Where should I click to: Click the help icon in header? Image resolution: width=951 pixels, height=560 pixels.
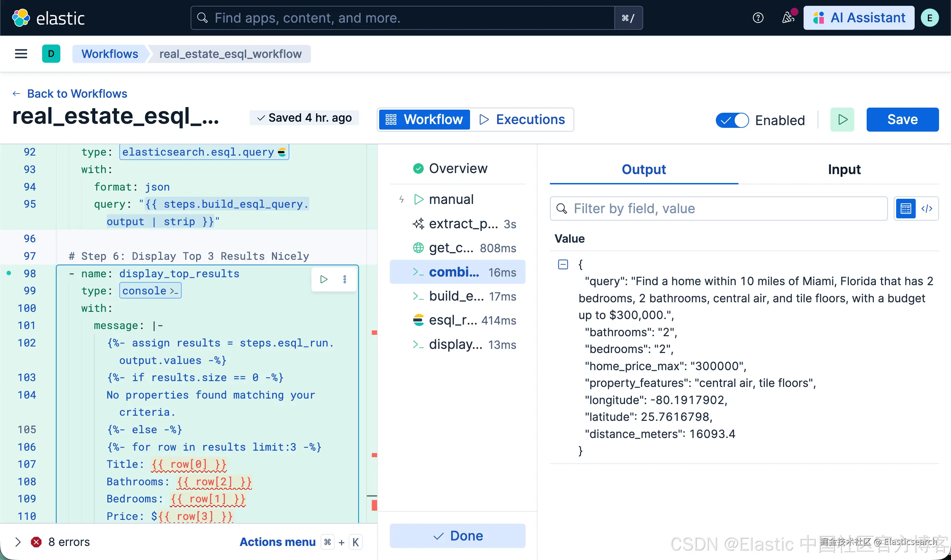tap(758, 18)
